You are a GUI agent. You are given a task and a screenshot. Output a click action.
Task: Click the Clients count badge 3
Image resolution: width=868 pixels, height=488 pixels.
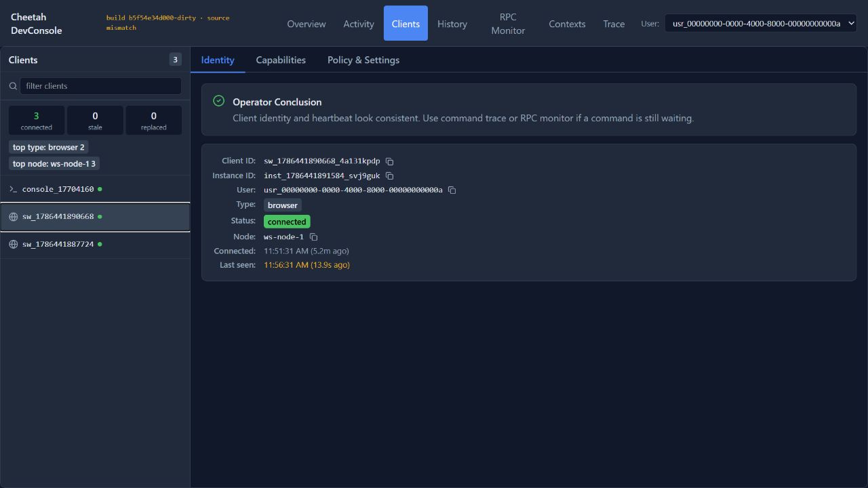coord(175,60)
